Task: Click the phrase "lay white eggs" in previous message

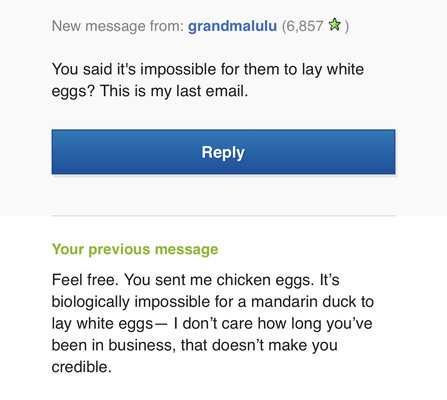Action: [x=103, y=324]
